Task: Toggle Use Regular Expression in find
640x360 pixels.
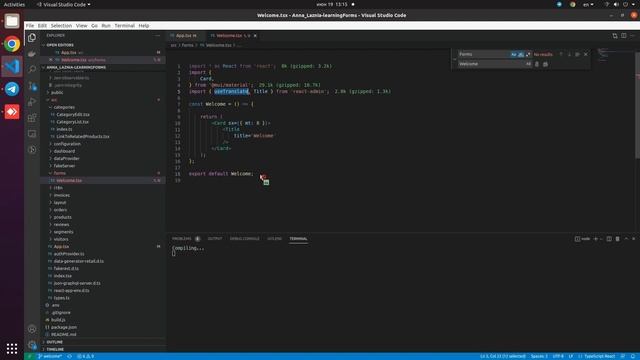Action: coord(528,54)
